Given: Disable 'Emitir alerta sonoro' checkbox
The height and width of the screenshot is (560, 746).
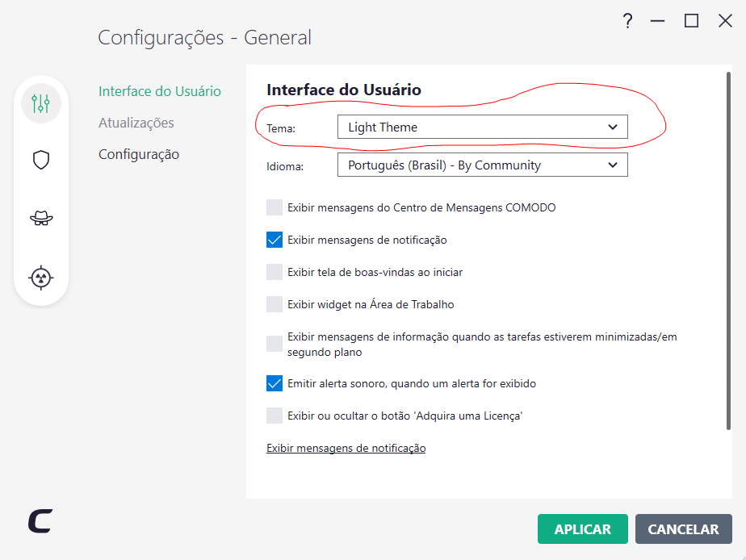Looking at the screenshot, I should pos(275,383).
